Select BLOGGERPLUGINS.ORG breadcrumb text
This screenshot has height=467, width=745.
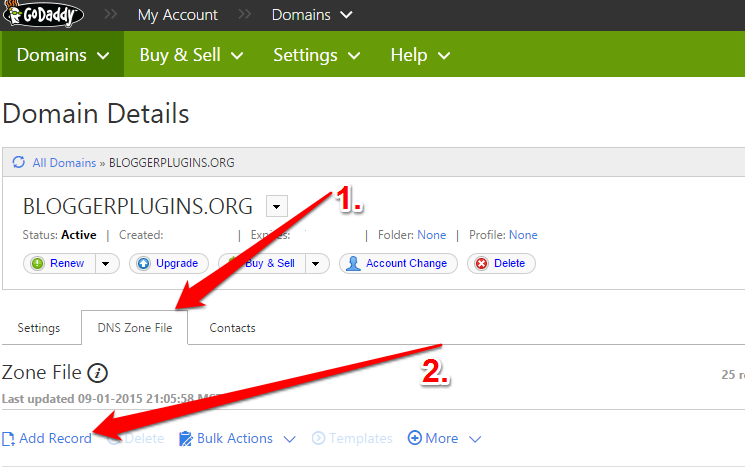point(172,163)
